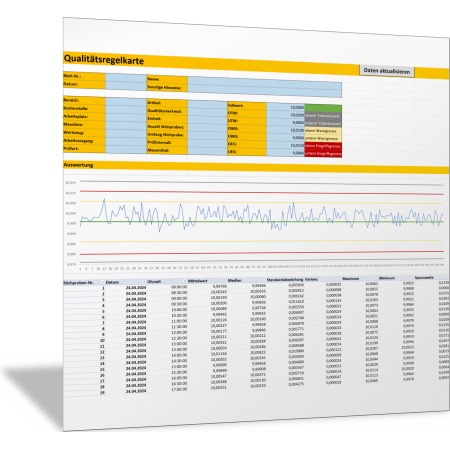Click the Auswertung section header

coord(78,165)
